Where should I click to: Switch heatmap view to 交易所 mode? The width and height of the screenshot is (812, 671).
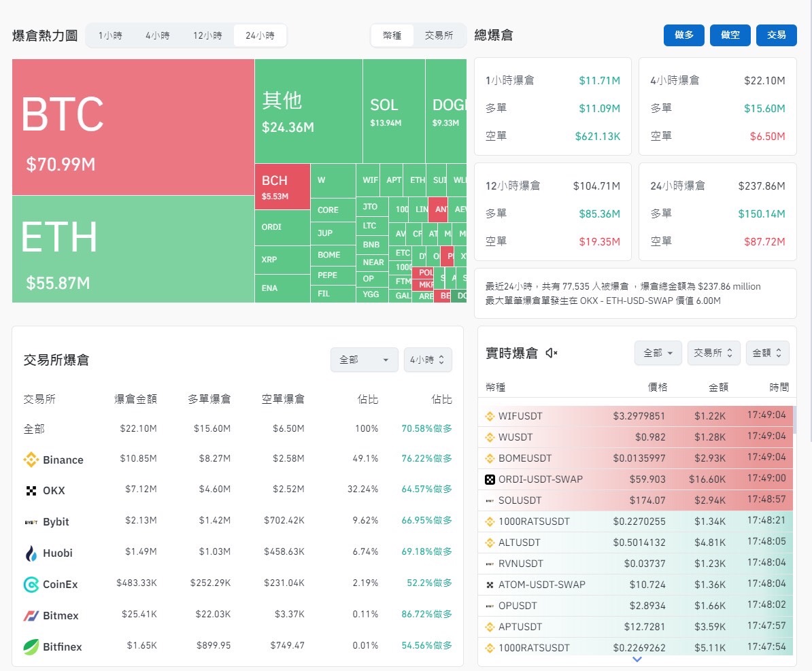click(439, 35)
